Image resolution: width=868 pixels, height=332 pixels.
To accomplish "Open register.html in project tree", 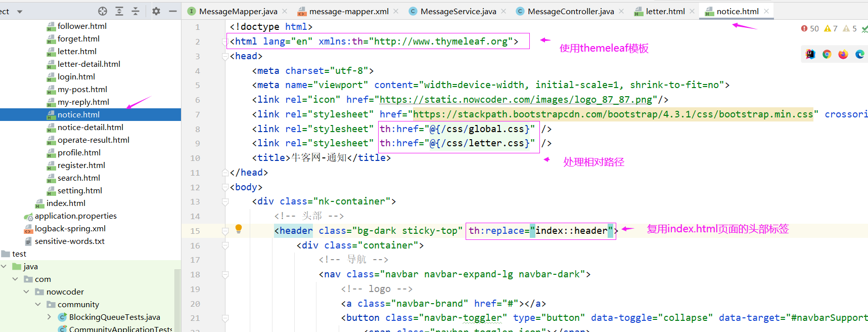I will [x=81, y=165].
